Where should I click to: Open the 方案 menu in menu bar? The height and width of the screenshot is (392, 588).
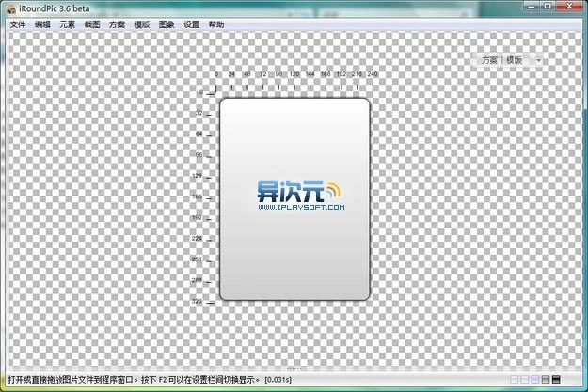(117, 24)
